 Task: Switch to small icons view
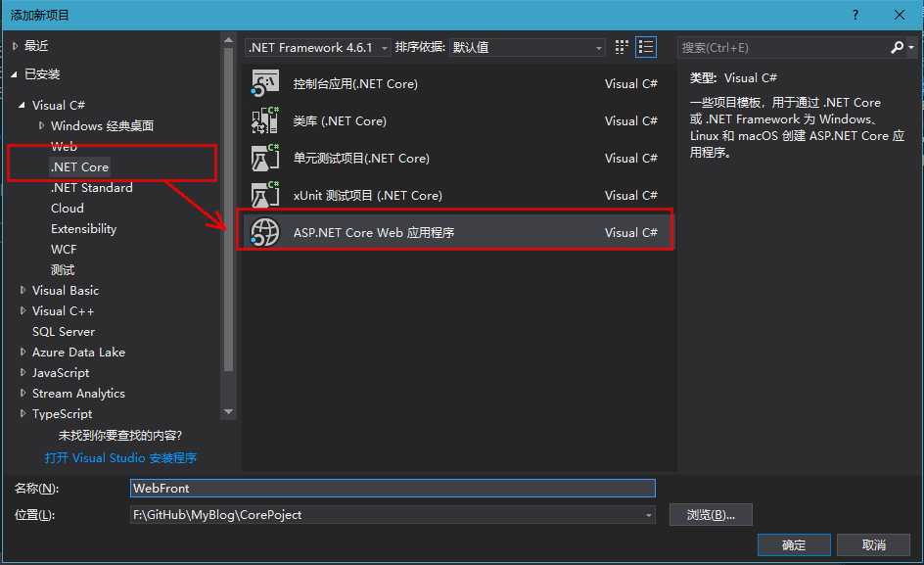click(622, 47)
